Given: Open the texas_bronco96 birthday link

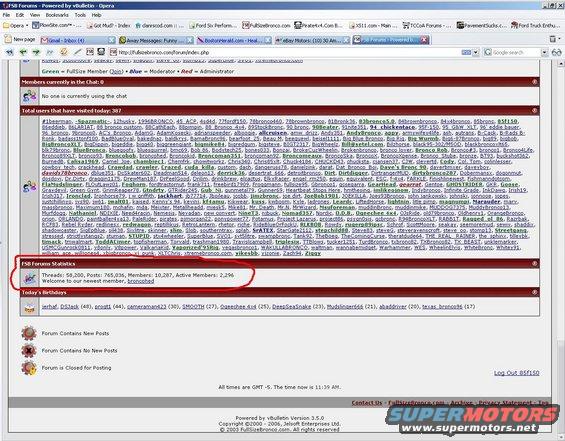Looking at the screenshot, I should 442,307.
